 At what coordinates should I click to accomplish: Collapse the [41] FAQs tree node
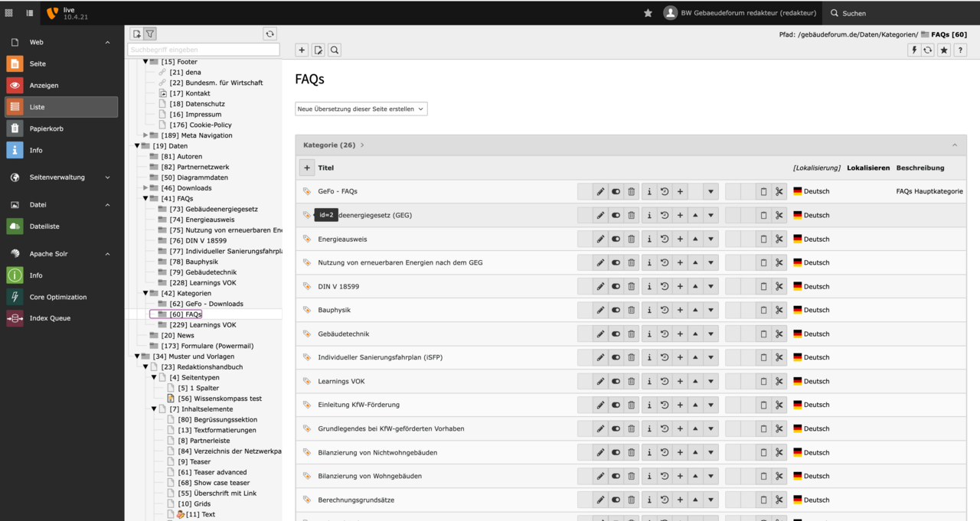[145, 199]
